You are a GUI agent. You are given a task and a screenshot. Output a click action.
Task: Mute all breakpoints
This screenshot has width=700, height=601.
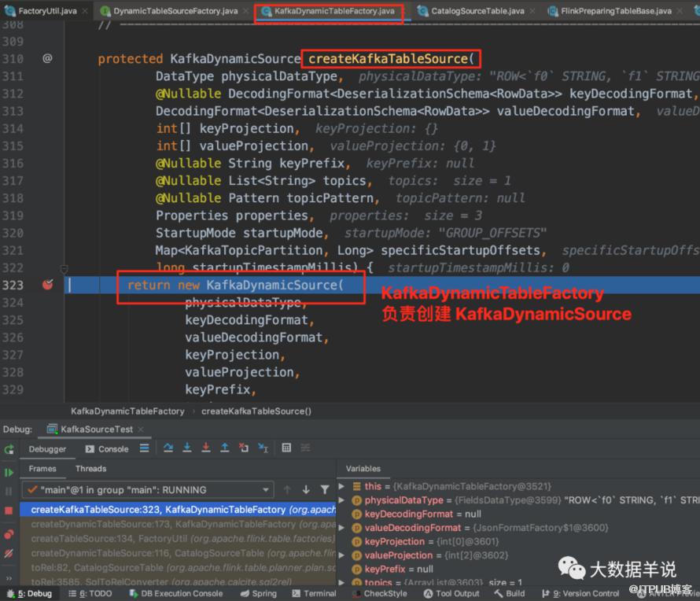9,554
